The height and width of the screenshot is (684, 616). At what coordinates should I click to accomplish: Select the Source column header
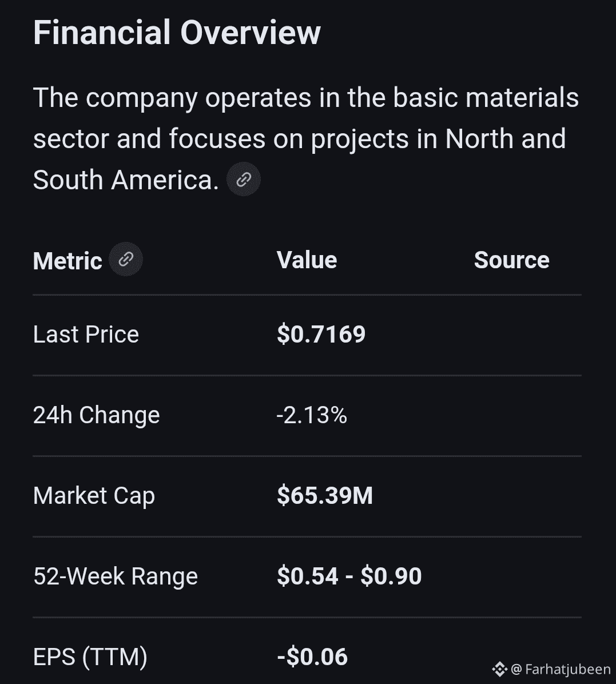pos(511,260)
